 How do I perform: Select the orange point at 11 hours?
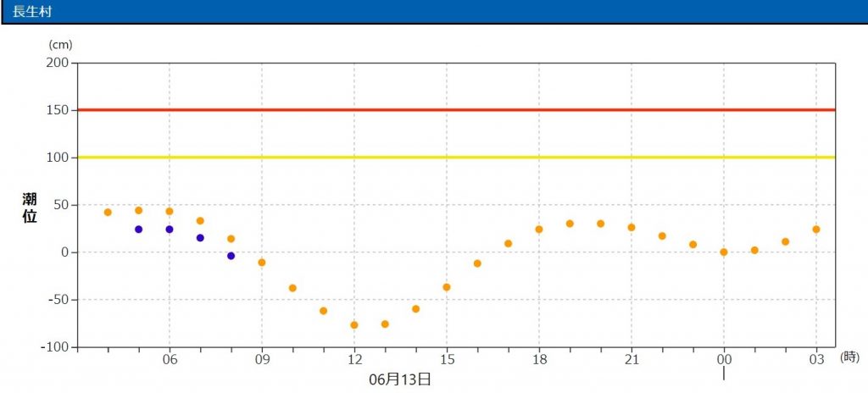coord(323,311)
